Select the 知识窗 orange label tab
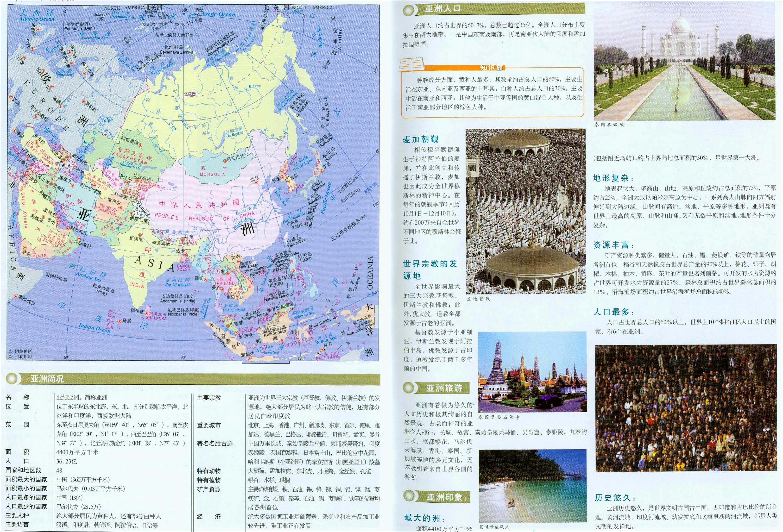Screen dimensions: 783x532 [492, 68]
